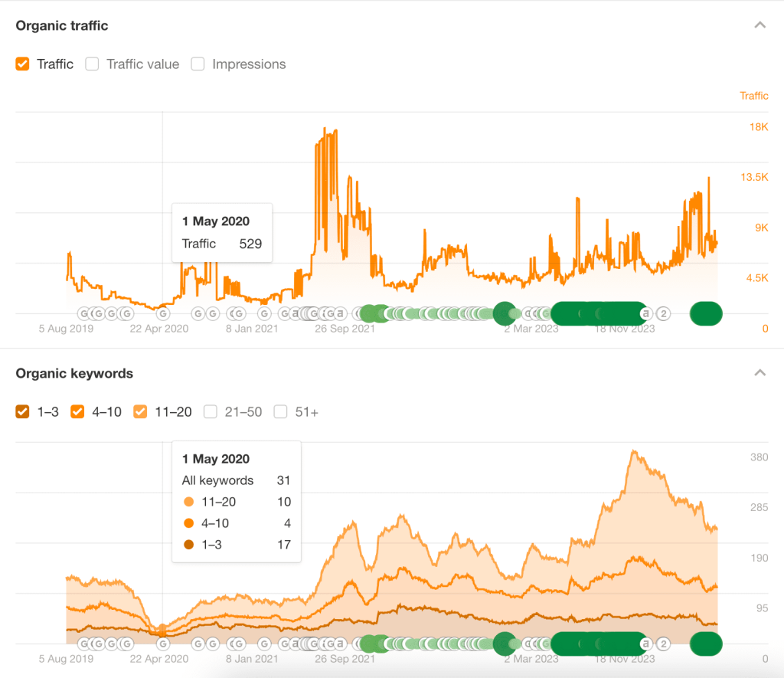Click the G marker near 22 Apr 2020 keywords chart
The width and height of the screenshot is (784, 678).
162,644
